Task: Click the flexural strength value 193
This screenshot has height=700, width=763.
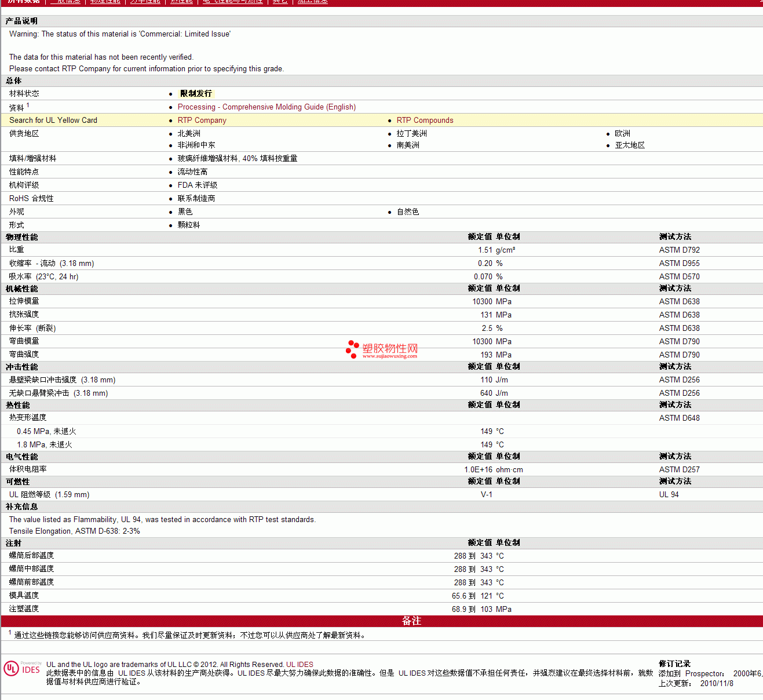Action: click(x=486, y=355)
